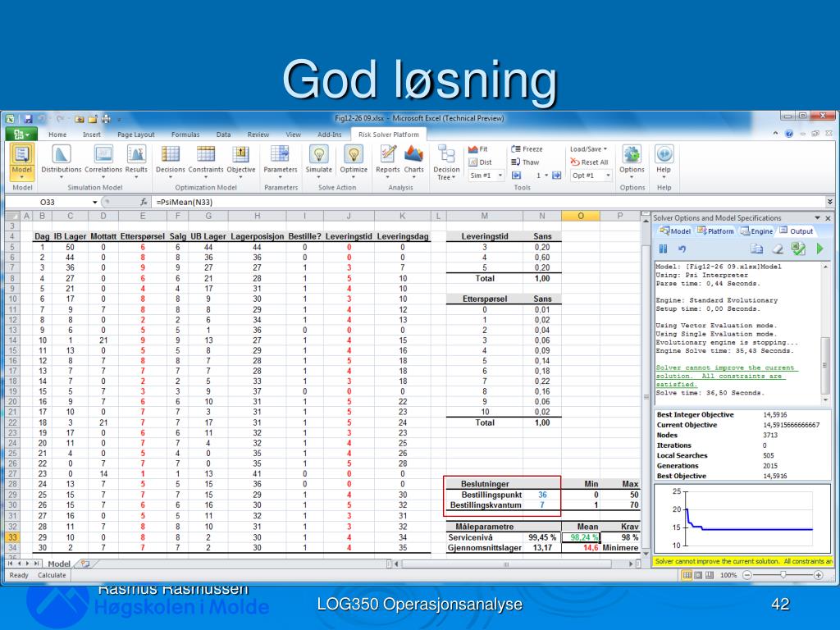Select the Model tab in solver pane
Image resolution: width=840 pixels, height=630 pixels.
[675, 231]
